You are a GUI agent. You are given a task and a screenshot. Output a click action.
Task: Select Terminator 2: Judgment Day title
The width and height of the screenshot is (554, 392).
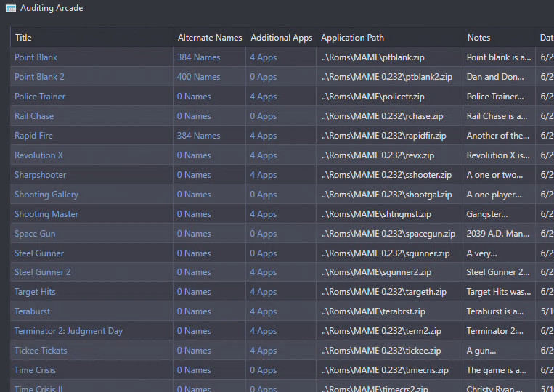pos(68,331)
